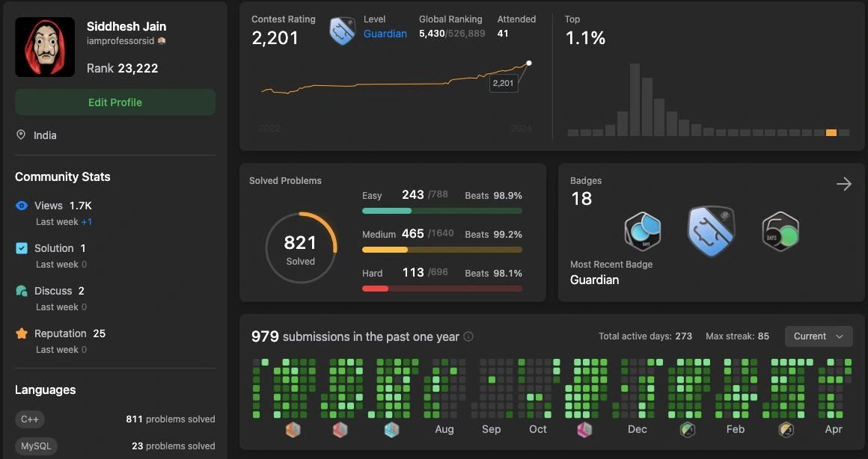Click the orange hexagon monthly badge in calendar
This screenshot has width=868, height=459.
tap(293, 429)
